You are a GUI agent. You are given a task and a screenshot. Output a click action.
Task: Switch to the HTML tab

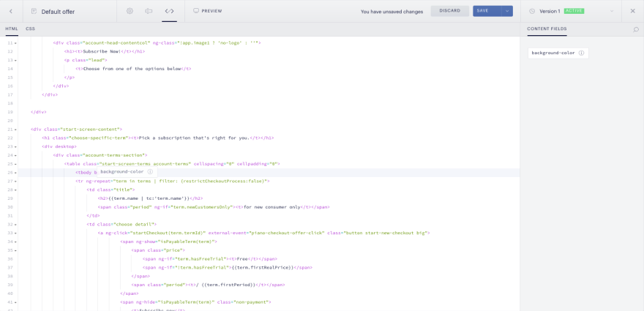(12, 29)
